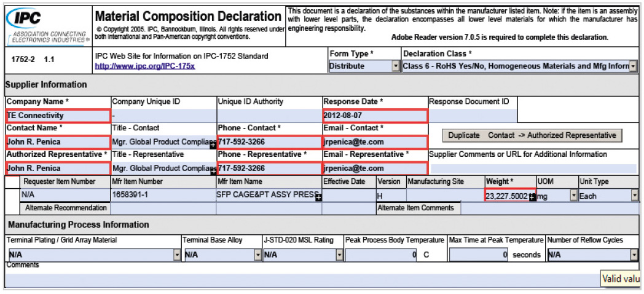Click the Effective Date field
Image resolution: width=644 pixels, height=294 pixels.
point(348,196)
